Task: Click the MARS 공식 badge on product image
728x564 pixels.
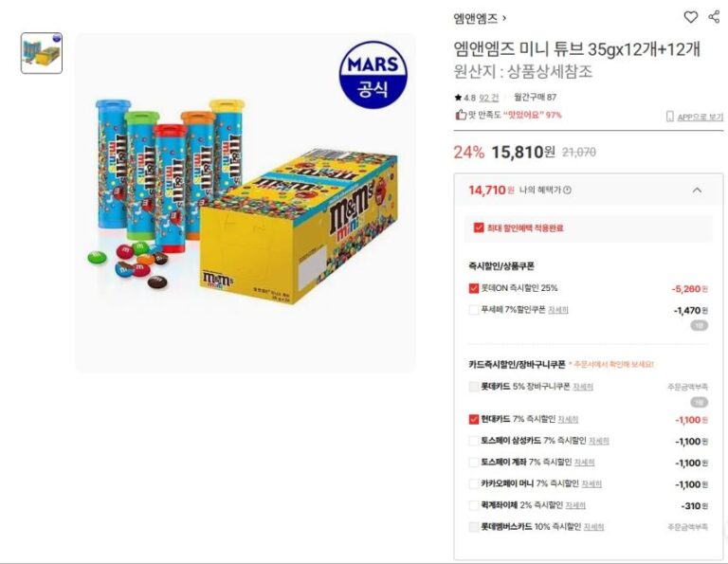Action: click(373, 72)
